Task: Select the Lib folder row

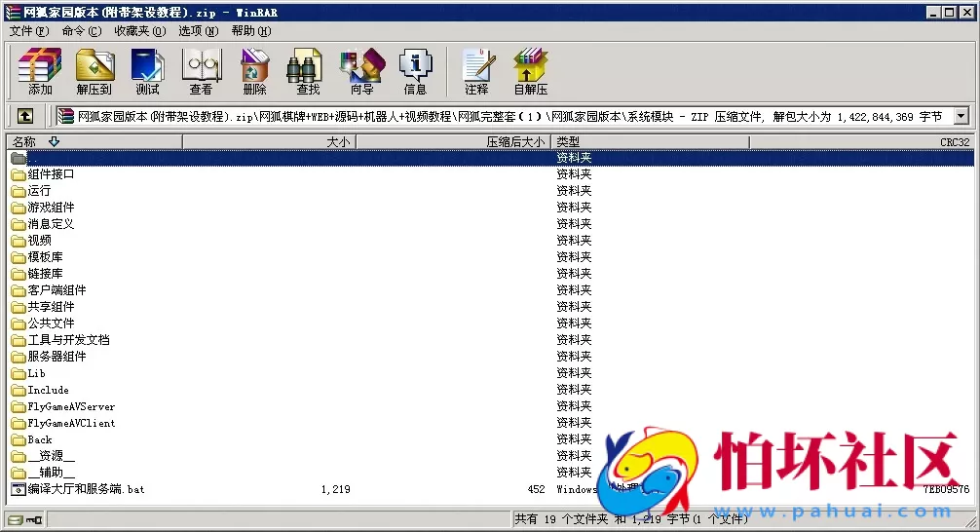Action: pos(491,373)
